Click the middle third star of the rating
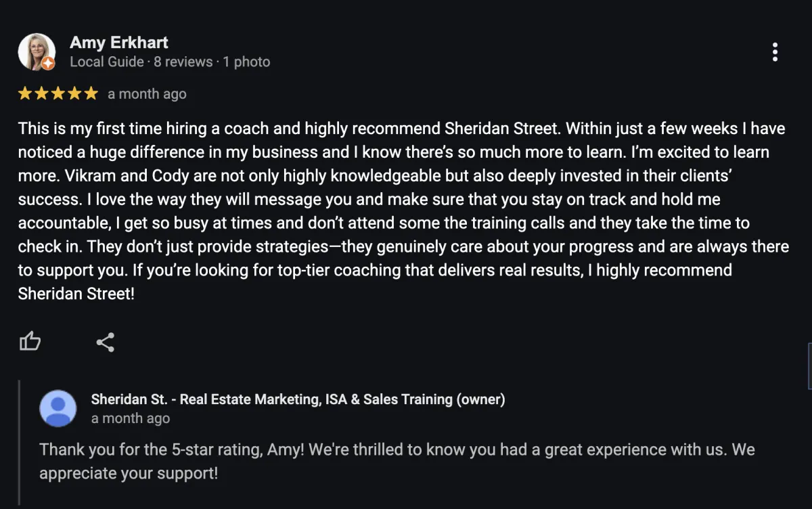 (x=58, y=93)
